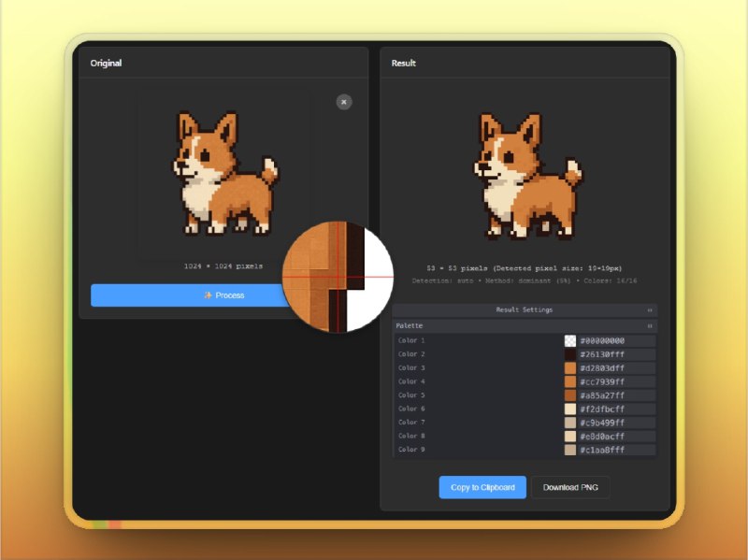Click the #26130fff hex input
The height and width of the screenshot is (560, 748).
point(616,355)
